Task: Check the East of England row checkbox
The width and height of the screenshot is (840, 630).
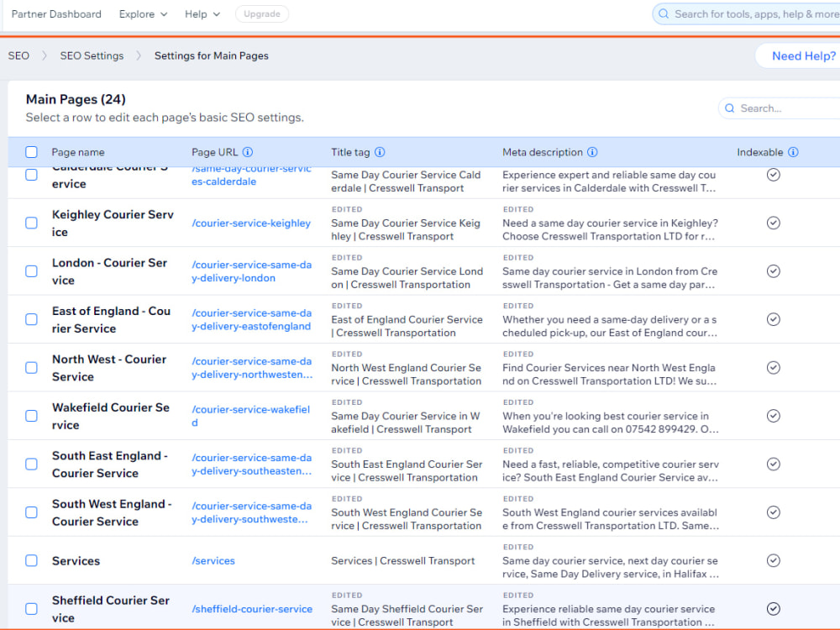Action: 32,319
